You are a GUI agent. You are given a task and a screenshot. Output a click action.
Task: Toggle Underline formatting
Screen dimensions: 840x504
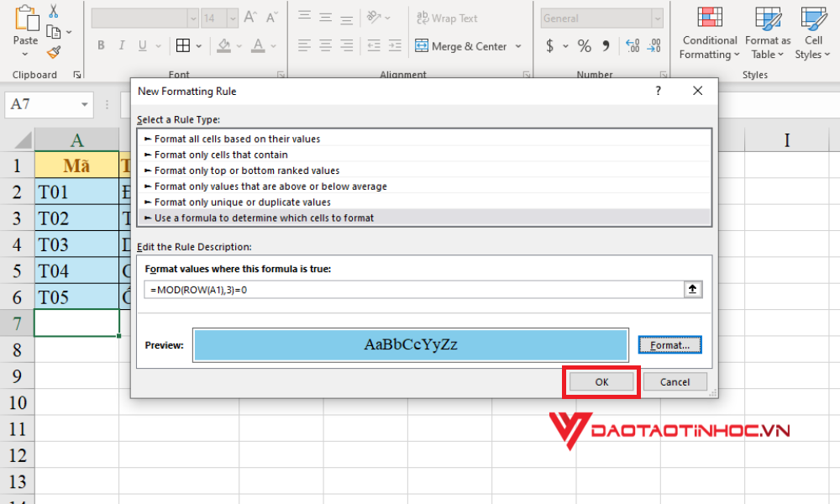coord(143,45)
